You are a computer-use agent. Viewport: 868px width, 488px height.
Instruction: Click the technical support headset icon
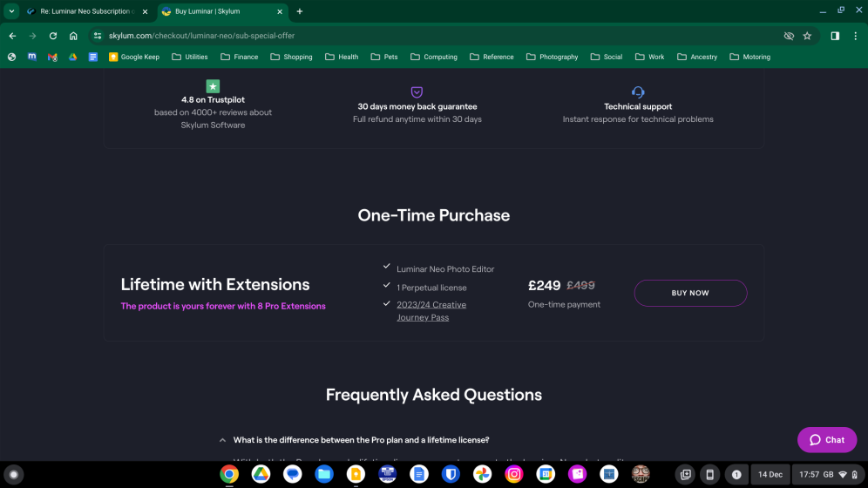click(638, 92)
